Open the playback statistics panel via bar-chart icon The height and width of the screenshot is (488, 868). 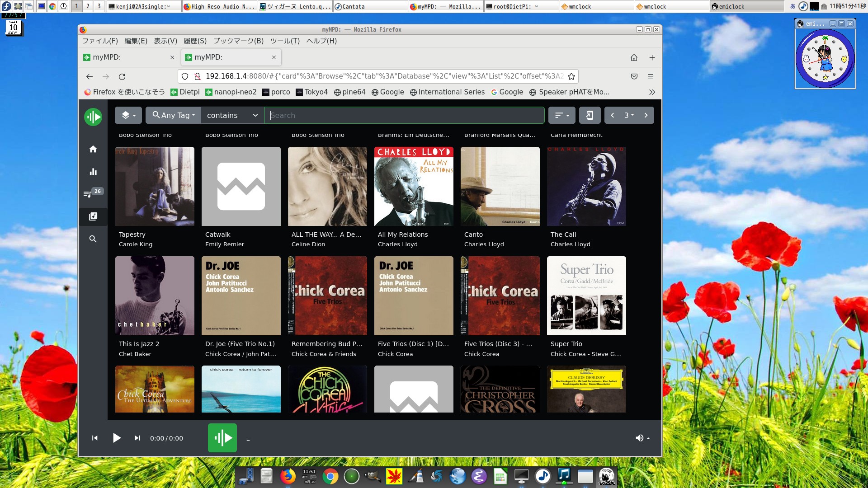(93, 172)
